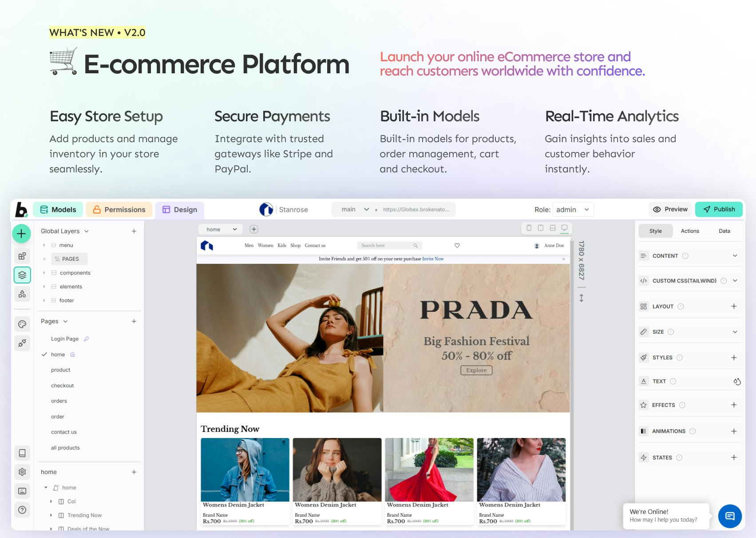Open the main branch dropdown
This screenshot has width=756, height=538.
[x=355, y=209]
